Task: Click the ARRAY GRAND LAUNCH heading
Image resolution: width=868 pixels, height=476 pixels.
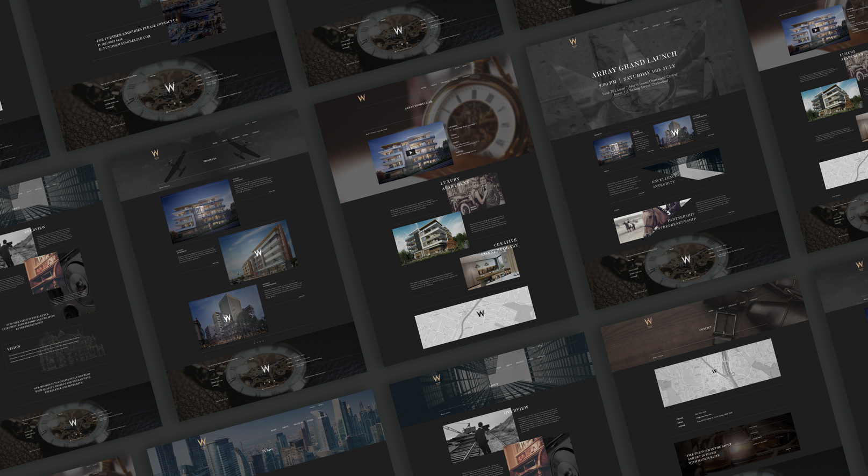Action: pyautogui.click(x=634, y=65)
